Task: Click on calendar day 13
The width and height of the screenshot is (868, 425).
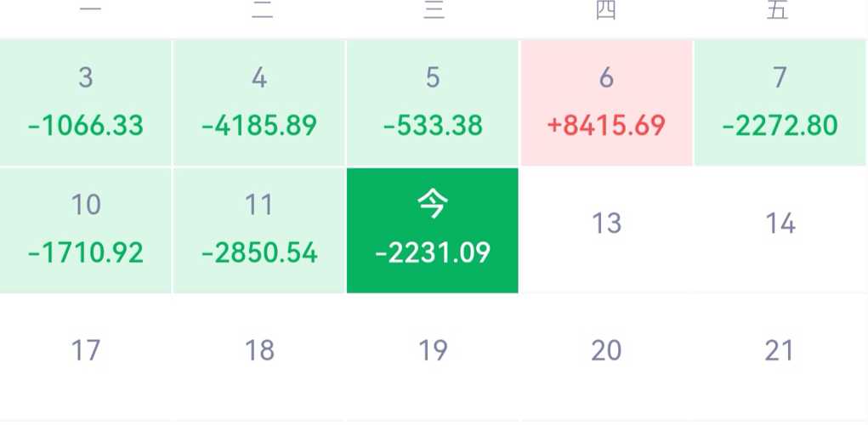Action: [606, 224]
